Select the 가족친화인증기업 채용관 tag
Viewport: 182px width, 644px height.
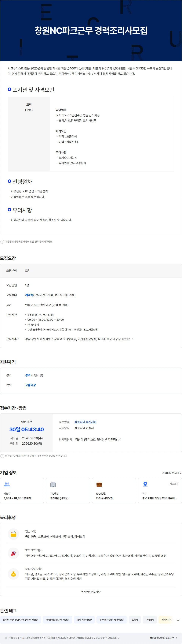[x=57, y=620]
